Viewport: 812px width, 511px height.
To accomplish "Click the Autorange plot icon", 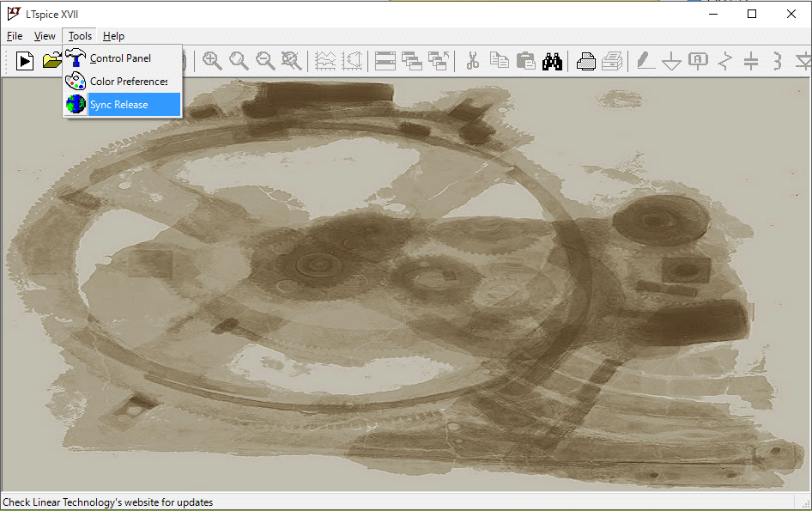I will 352,61.
